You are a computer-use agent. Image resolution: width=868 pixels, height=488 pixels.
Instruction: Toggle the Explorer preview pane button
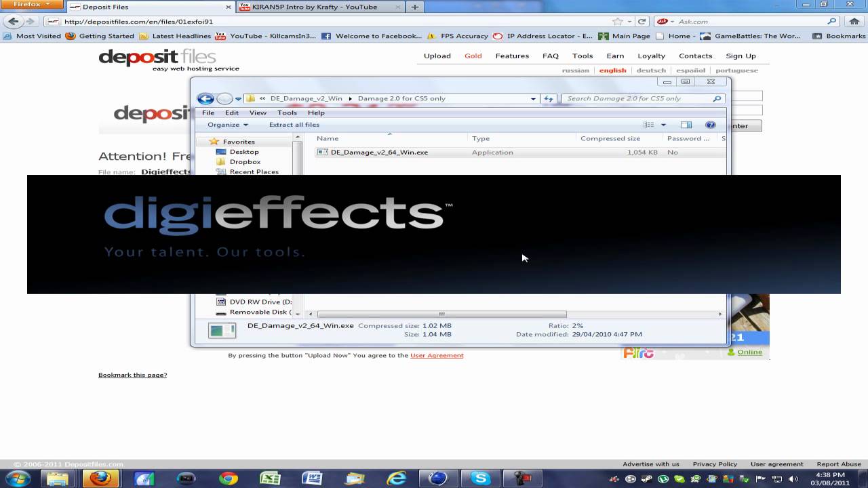(x=686, y=125)
